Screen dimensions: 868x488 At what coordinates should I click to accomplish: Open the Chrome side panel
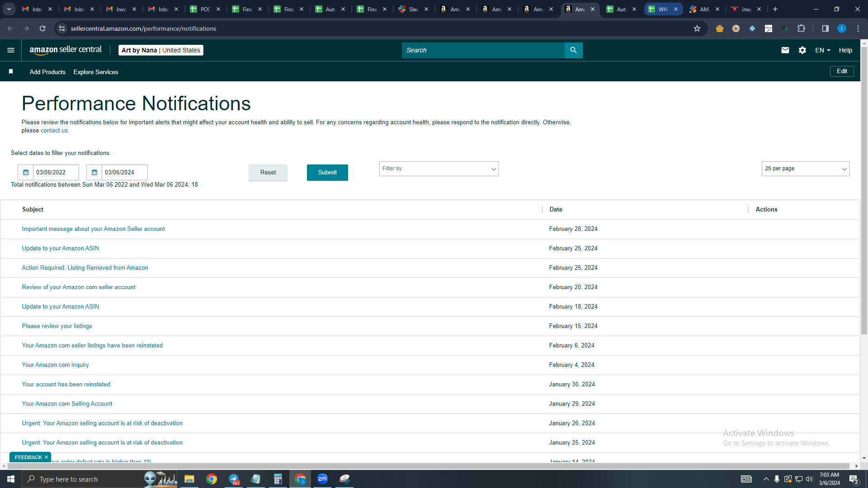(x=825, y=28)
